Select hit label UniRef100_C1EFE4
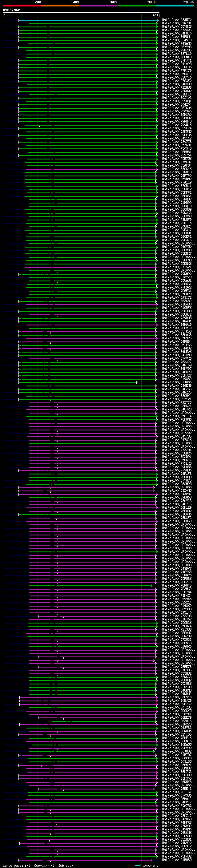 (x=177, y=94)
